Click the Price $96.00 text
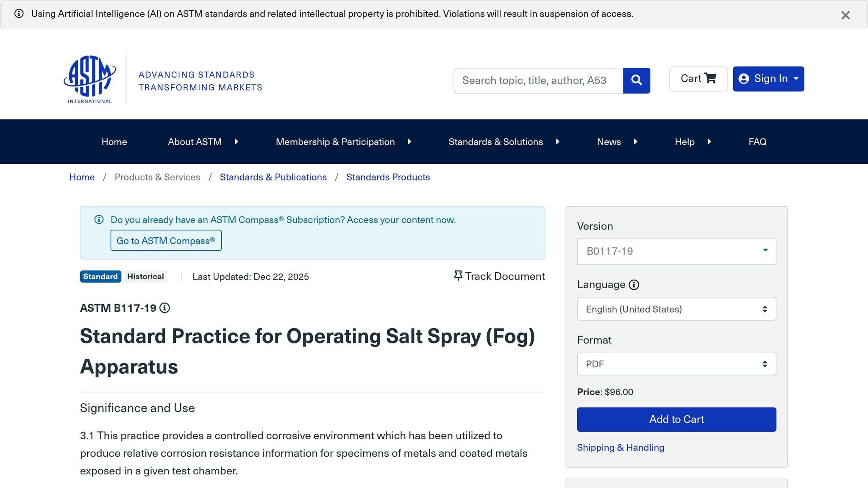The image size is (868, 488). [605, 392]
